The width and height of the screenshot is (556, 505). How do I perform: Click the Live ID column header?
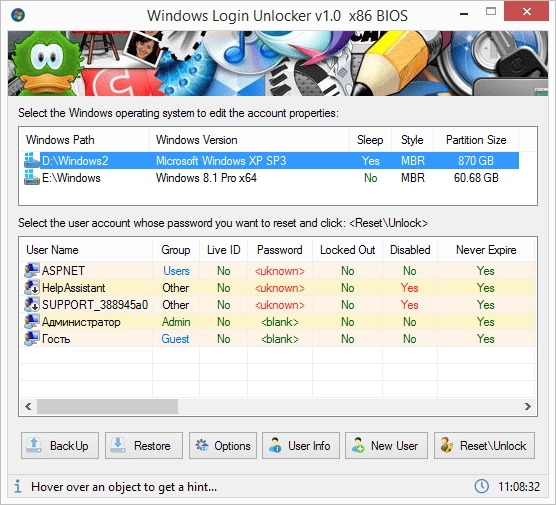point(223,250)
